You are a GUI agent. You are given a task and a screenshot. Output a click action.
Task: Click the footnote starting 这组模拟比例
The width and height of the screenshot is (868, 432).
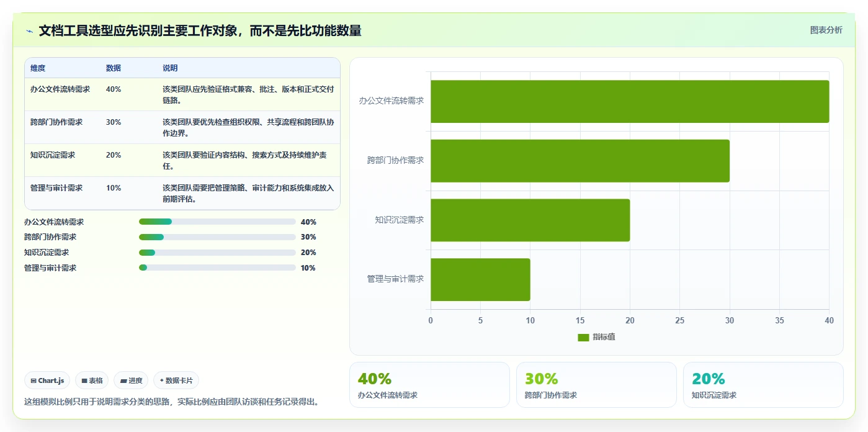(173, 402)
